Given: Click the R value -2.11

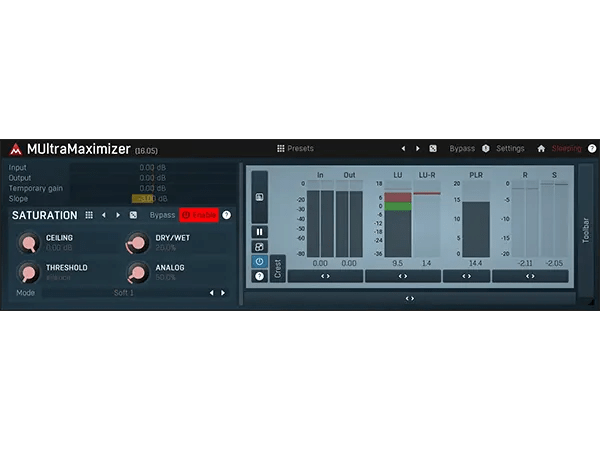Looking at the screenshot, I should (x=525, y=263).
